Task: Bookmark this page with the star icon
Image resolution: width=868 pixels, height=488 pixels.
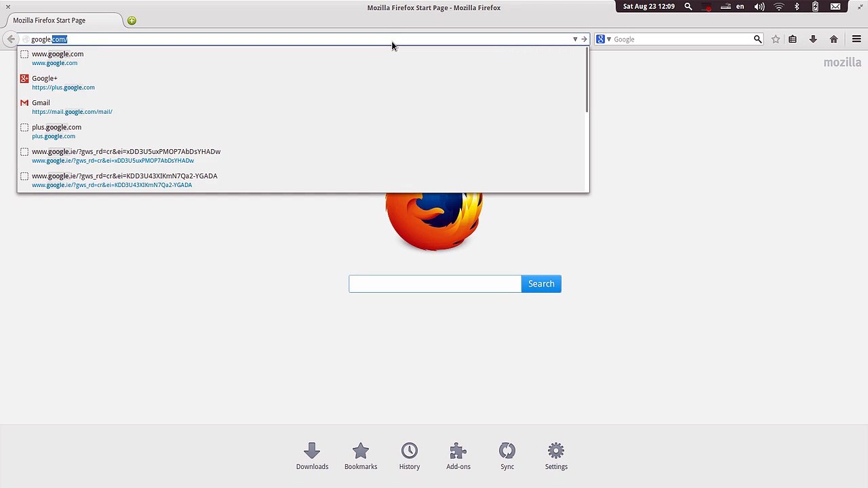Action: tap(776, 39)
